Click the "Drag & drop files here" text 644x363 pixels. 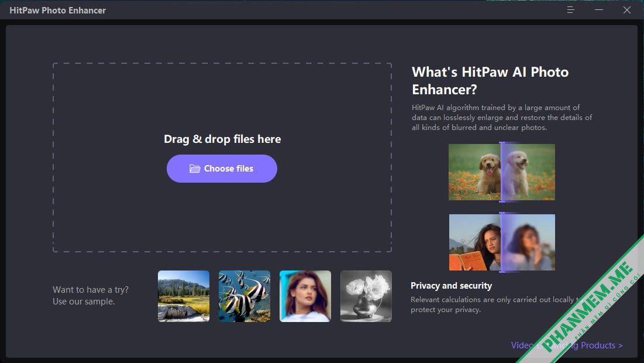point(222,139)
